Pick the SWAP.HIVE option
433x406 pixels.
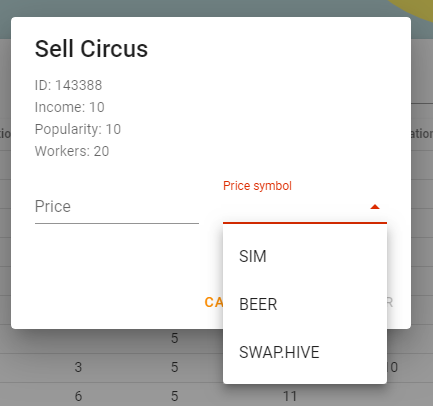pos(305,352)
